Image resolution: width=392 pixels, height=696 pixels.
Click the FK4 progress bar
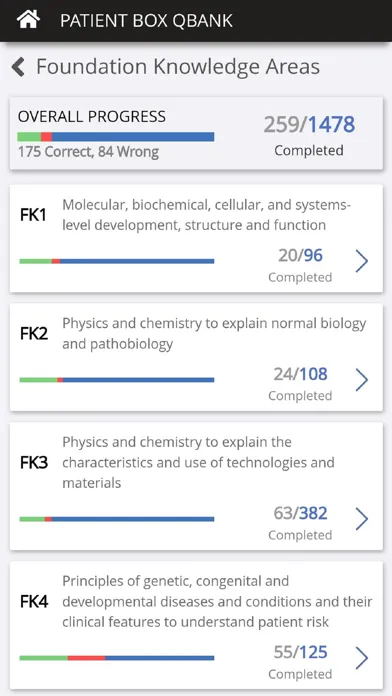tap(117, 658)
